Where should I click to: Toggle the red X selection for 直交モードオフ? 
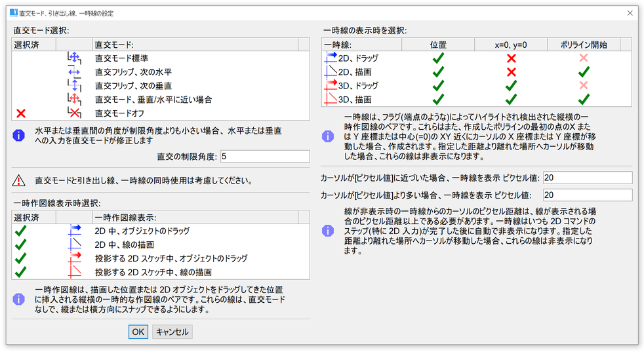pos(21,113)
